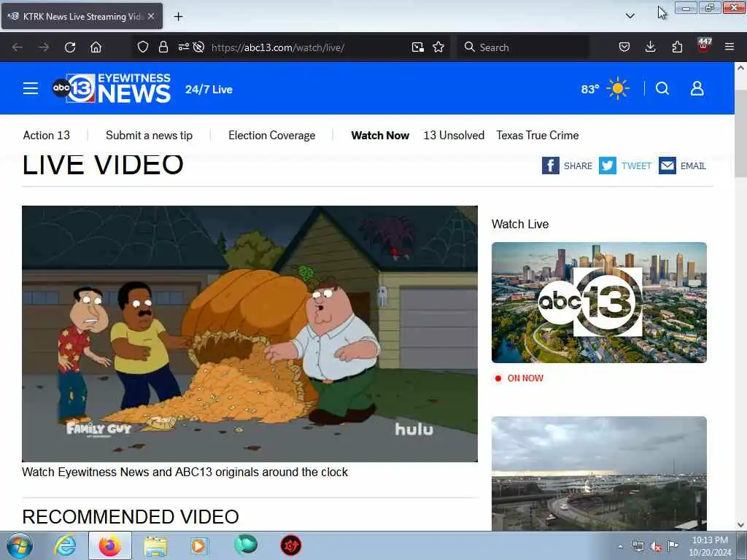This screenshot has width=747, height=560.
Task: Open Windows Media Player taskbar icon
Action: point(200,545)
